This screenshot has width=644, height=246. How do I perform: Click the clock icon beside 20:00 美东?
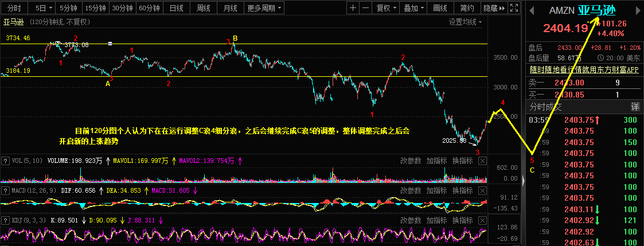click(x=600, y=58)
